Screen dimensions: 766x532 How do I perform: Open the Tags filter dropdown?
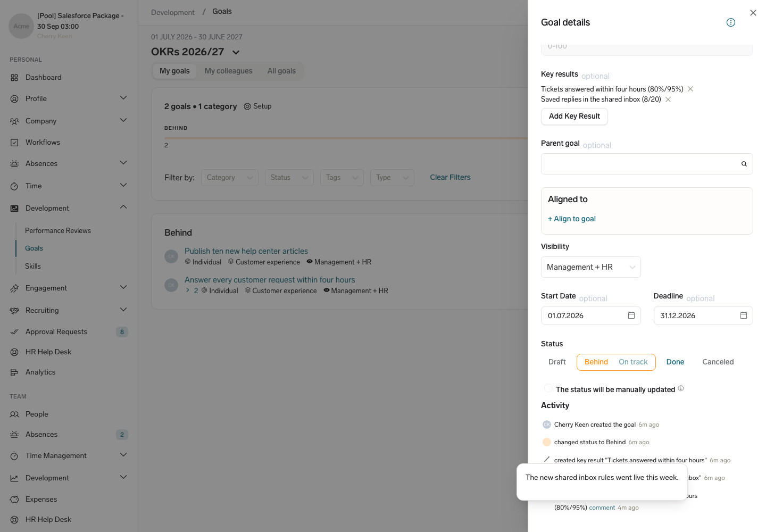click(342, 178)
